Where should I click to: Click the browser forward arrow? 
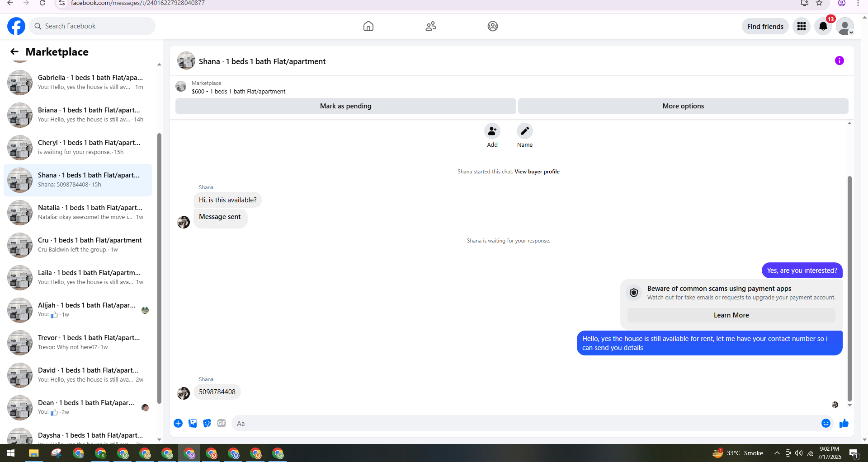click(26, 3)
